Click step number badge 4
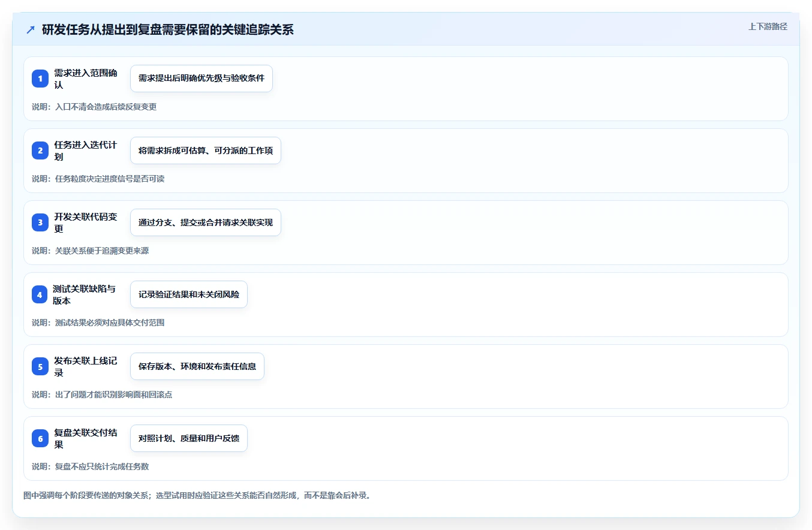 [40, 294]
